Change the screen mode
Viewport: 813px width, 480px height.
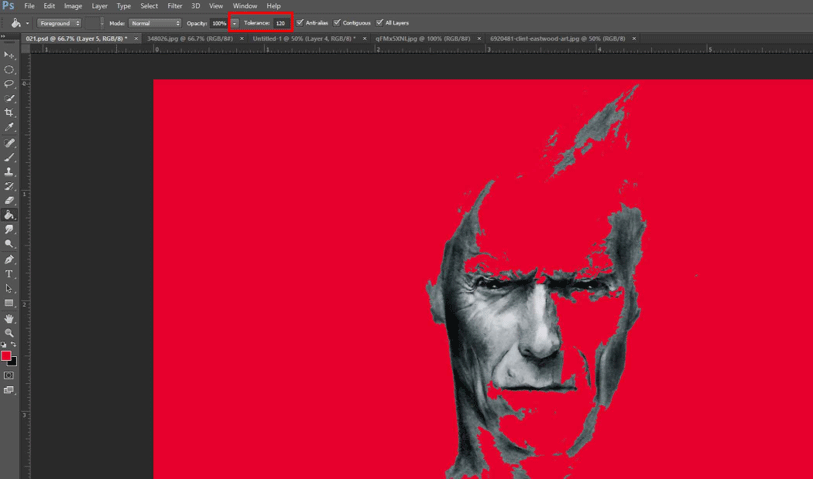click(9, 390)
